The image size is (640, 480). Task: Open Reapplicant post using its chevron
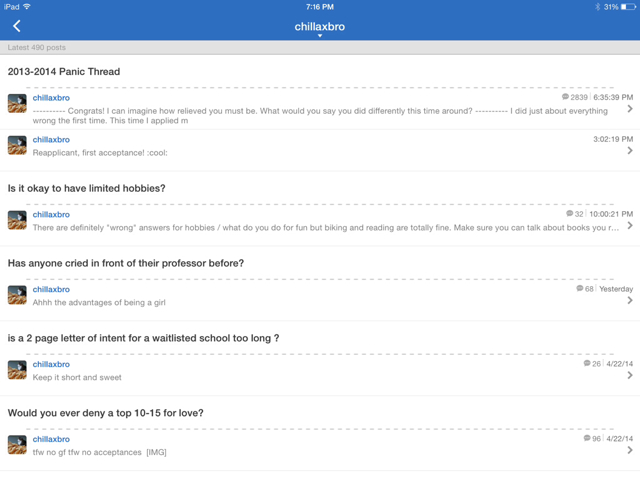click(630, 150)
